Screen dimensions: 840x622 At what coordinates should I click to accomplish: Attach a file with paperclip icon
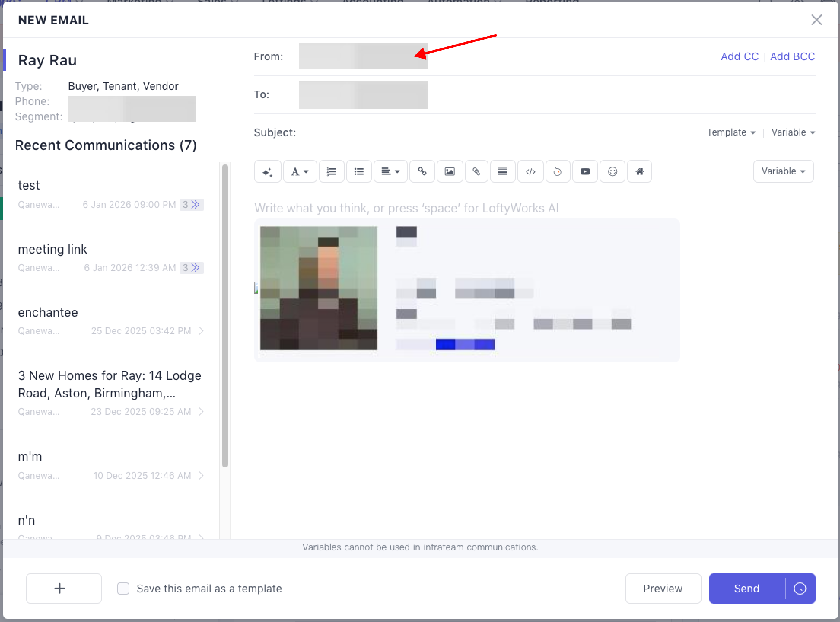tap(476, 172)
